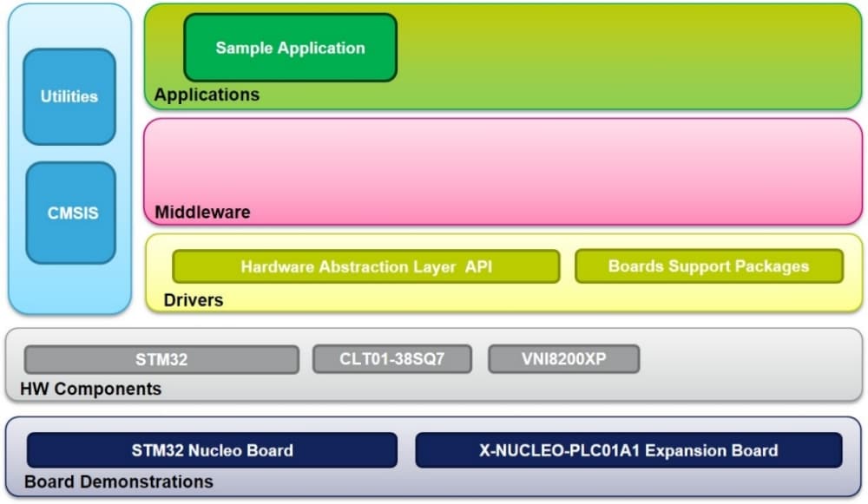This screenshot has height=504, width=868.
Task: Select the HW Components label text
Action: [90, 389]
